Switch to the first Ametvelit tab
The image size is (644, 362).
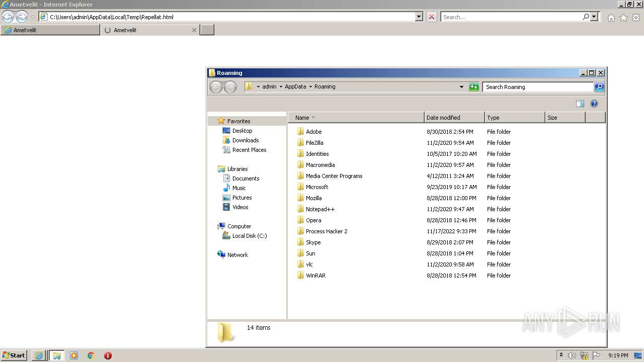coord(50,30)
